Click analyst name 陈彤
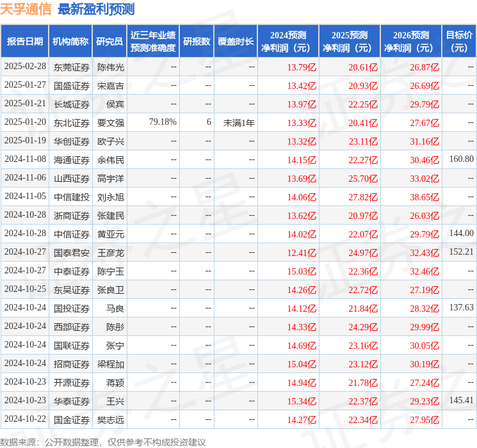This screenshot has height=448, width=477. pyautogui.click(x=115, y=327)
